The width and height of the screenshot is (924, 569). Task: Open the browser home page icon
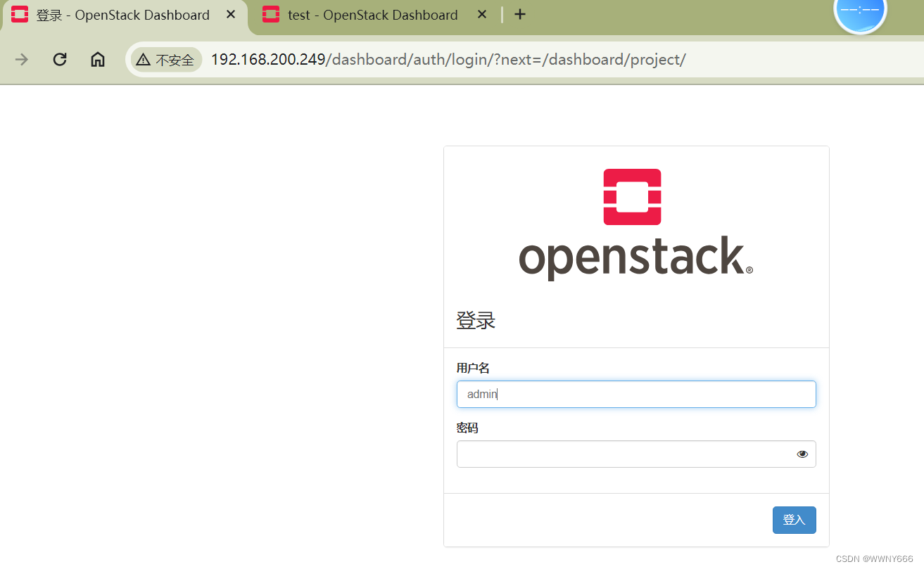point(97,59)
